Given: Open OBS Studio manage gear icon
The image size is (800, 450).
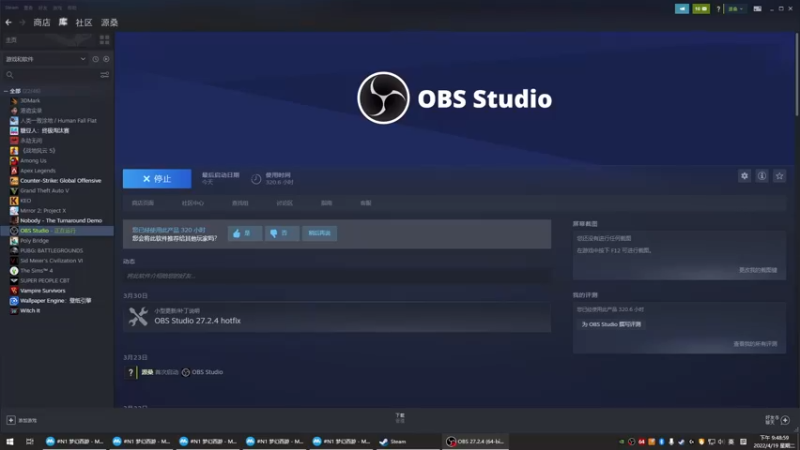Looking at the screenshot, I should [x=744, y=176].
